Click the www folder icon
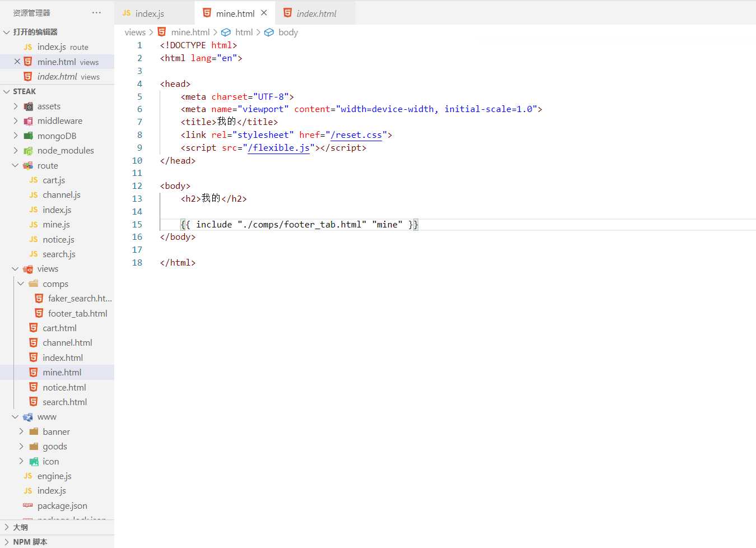The height and width of the screenshot is (548, 756). pos(28,417)
